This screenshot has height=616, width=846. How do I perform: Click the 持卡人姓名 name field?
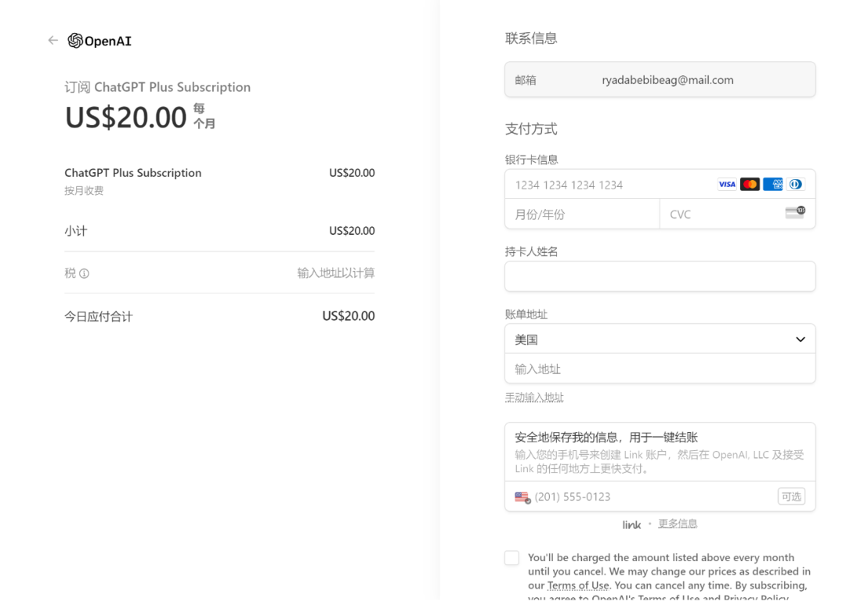pos(660,276)
